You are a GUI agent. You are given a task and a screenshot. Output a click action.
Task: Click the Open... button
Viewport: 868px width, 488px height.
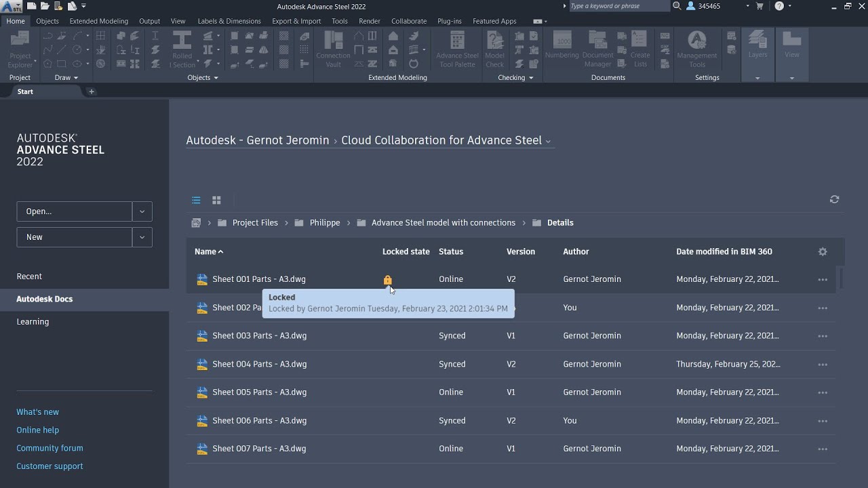click(75, 211)
